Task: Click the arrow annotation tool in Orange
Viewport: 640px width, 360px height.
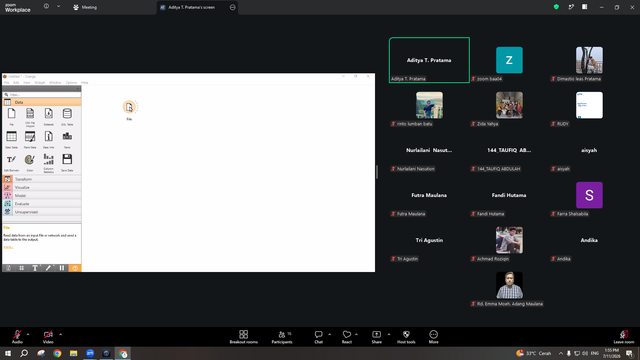Action: 48,268
